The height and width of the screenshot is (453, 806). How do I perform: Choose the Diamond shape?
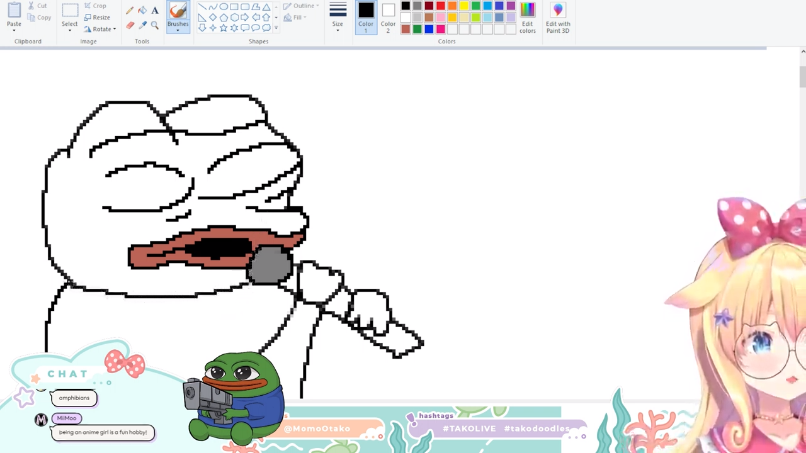pyautogui.click(x=213, y=17)
